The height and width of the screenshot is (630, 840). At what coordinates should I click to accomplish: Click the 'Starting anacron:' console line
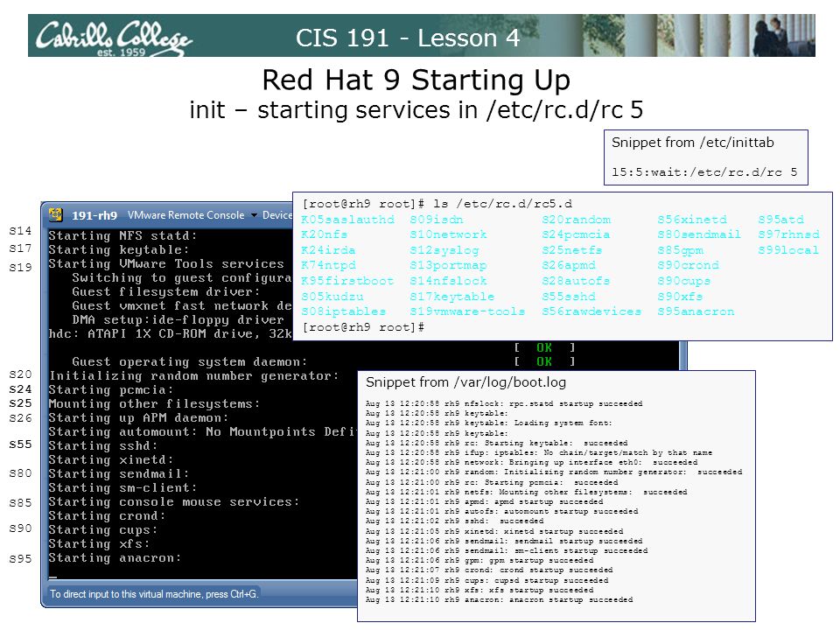pyautogui.click(x=115, y=557)
